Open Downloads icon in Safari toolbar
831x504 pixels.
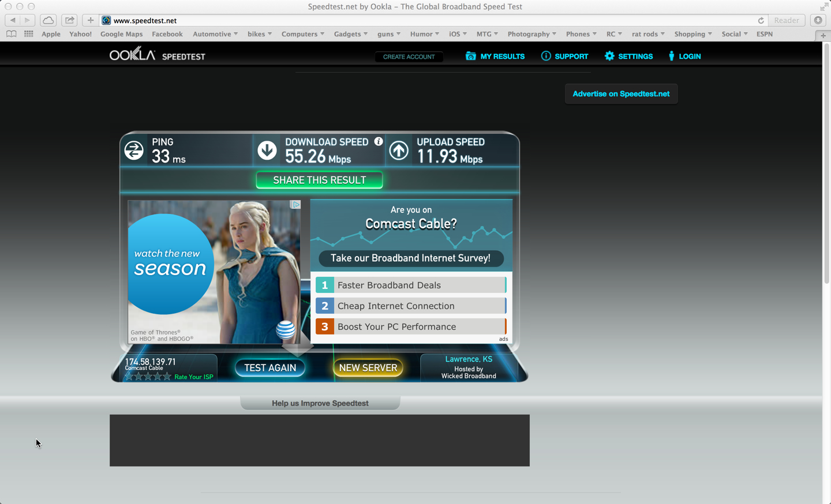point(818,20)
